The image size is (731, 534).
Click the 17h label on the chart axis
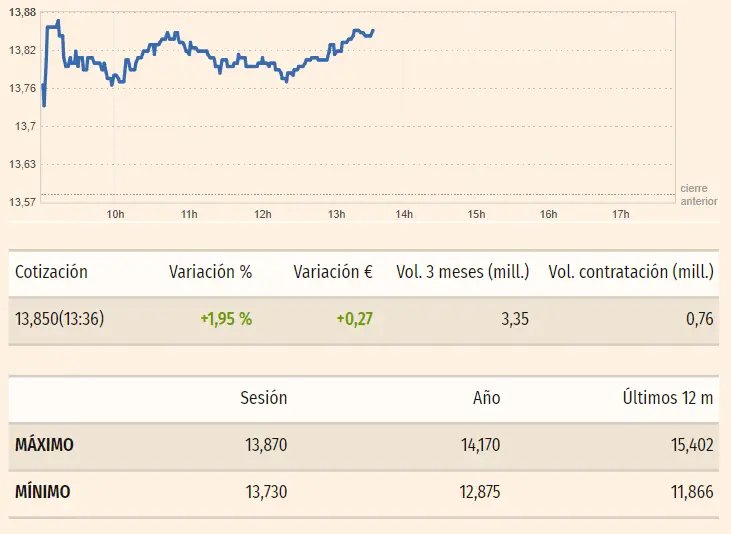[620, 214]
